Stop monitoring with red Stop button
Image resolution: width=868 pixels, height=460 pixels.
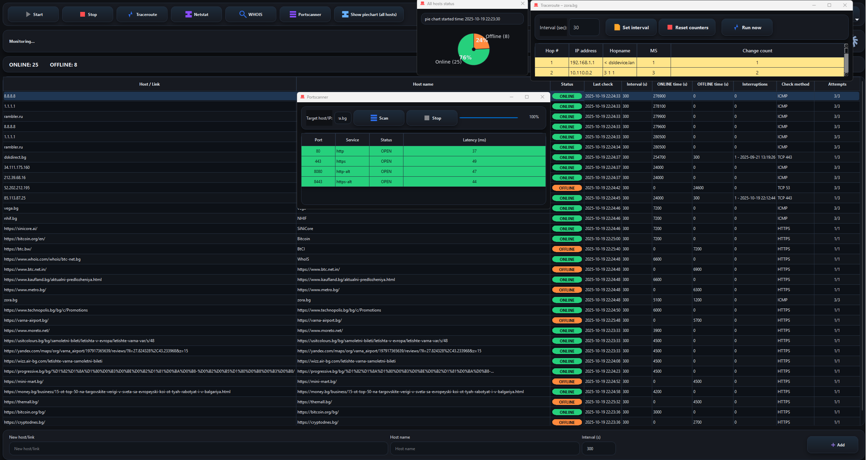(x=88, y=15)
